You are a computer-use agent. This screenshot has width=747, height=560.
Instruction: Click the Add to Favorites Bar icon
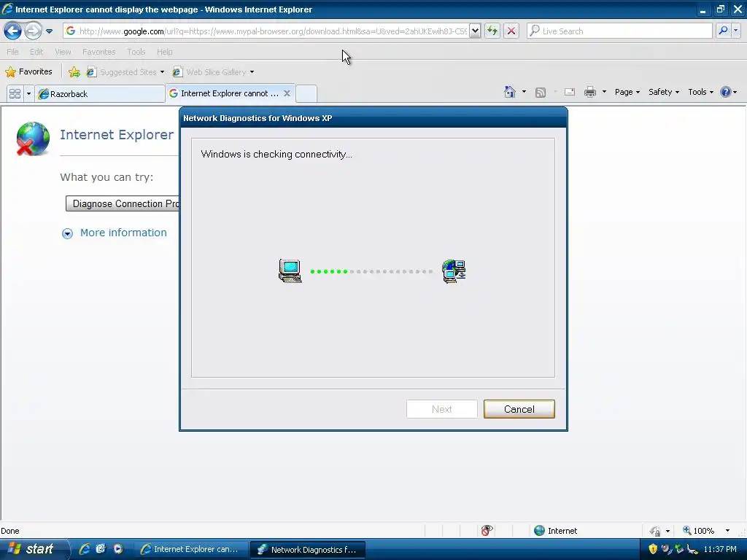(74, 72)
